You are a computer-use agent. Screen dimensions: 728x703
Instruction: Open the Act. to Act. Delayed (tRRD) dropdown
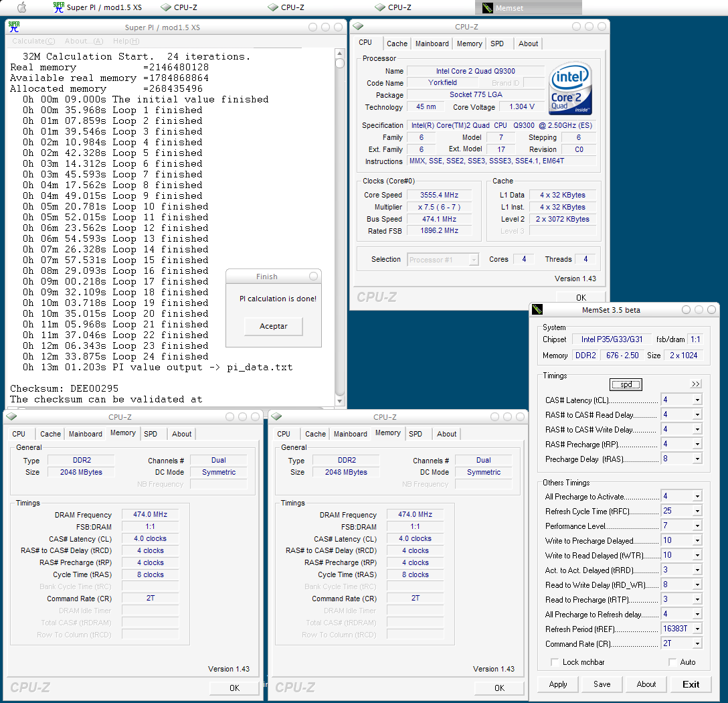pos(697,570)
